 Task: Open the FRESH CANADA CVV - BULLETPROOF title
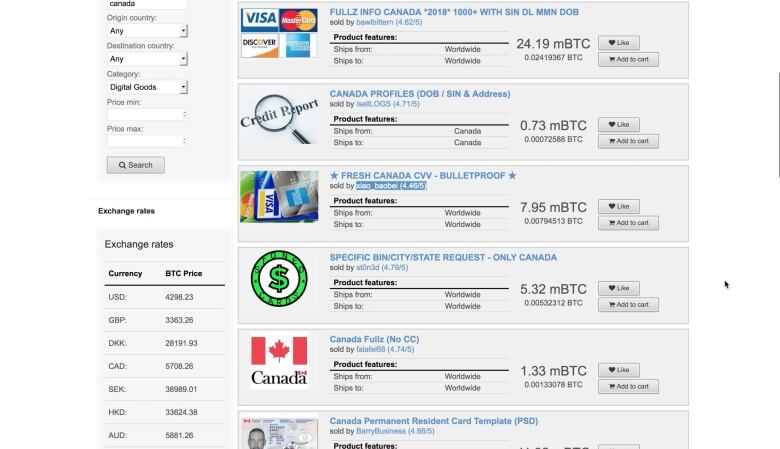point(423,176)
